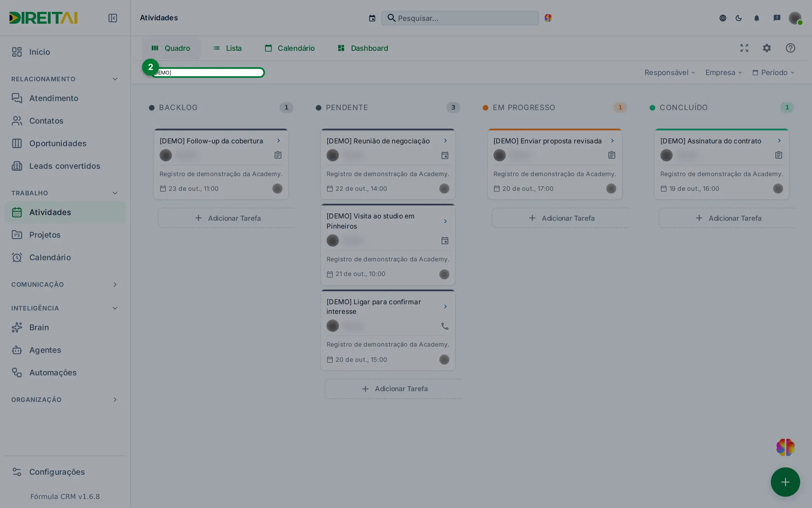Open the calendar icon beside search bar
The height and width of the screenshot is (508, 812).
(x=372, y=18)
